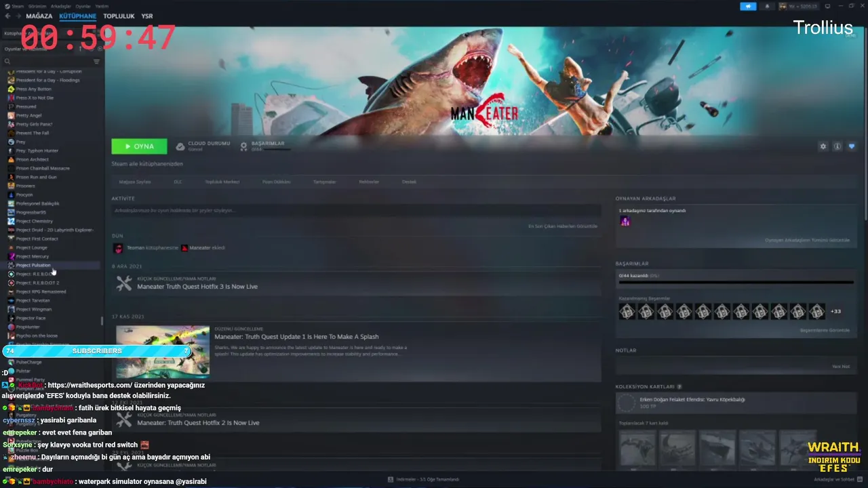Switch to the KÜTÜPHANE library tab
Viewport: 868px width, 488px height.
[77, 16]
